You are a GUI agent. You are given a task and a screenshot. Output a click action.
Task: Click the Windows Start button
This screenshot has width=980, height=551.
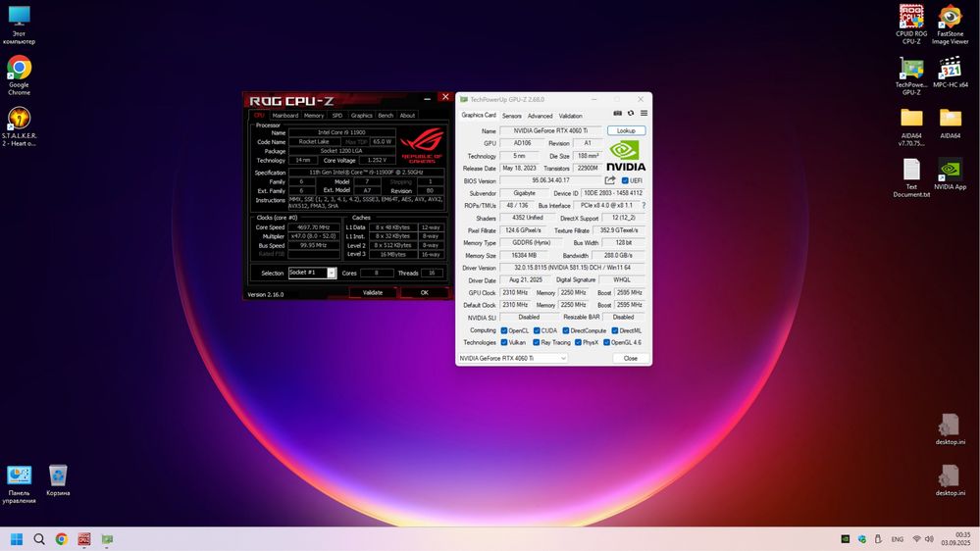17,539
